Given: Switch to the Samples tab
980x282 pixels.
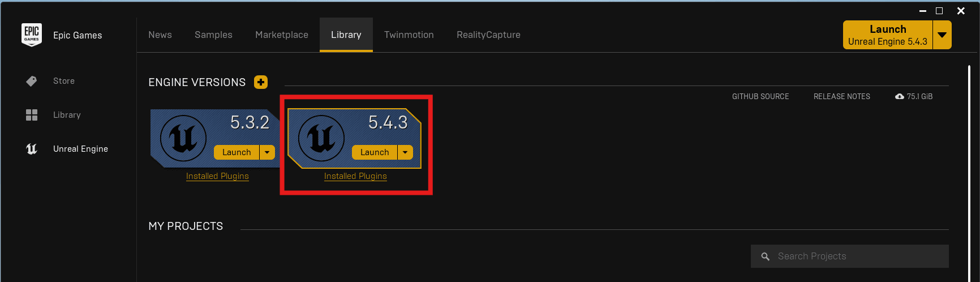Looking at the screenshot, I should [213, 35].
